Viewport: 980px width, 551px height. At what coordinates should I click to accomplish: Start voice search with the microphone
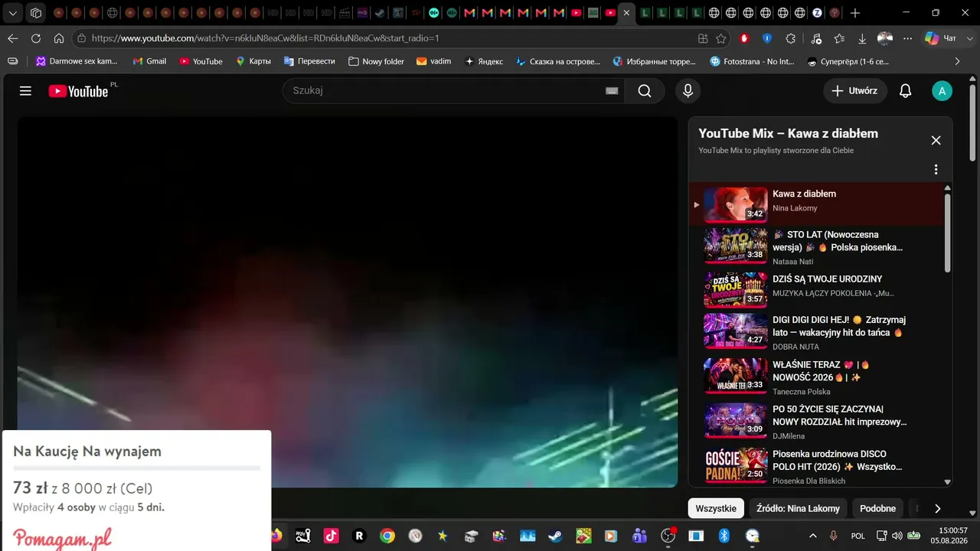coord(688,91)
